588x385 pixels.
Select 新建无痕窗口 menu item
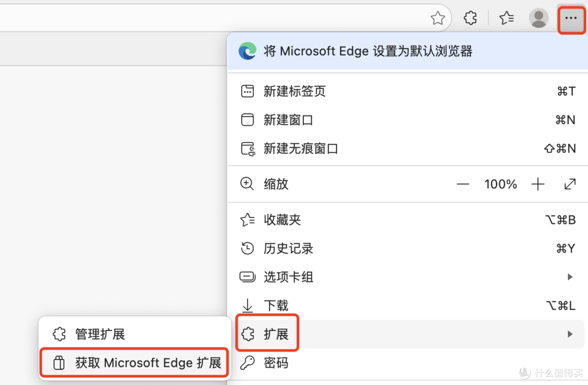point(408,149)
